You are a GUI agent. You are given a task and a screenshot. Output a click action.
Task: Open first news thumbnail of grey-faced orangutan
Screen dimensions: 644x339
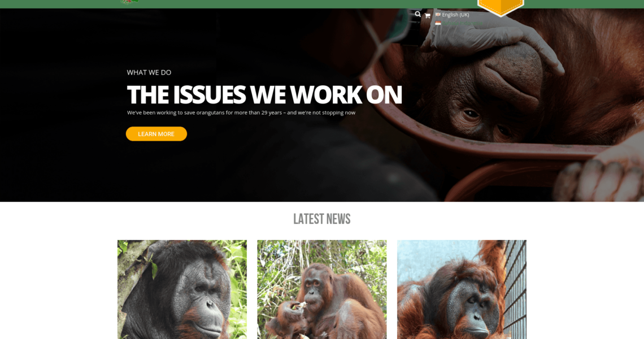click(x=182, y=289)
